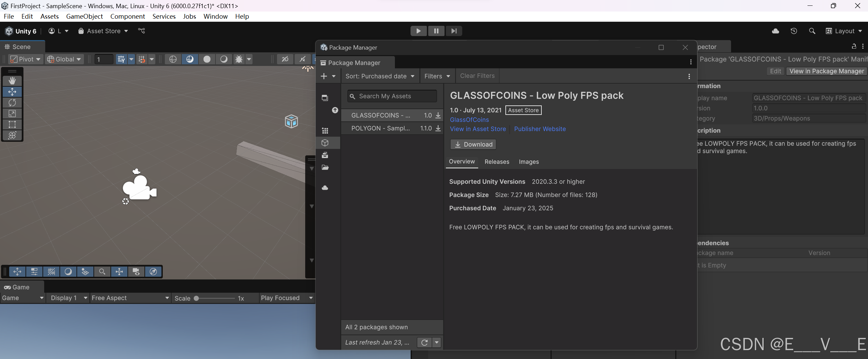The image size is (868, 359).
Task: Open Services cloud icon in Package Manager sidebar
Action: (325, 188)
